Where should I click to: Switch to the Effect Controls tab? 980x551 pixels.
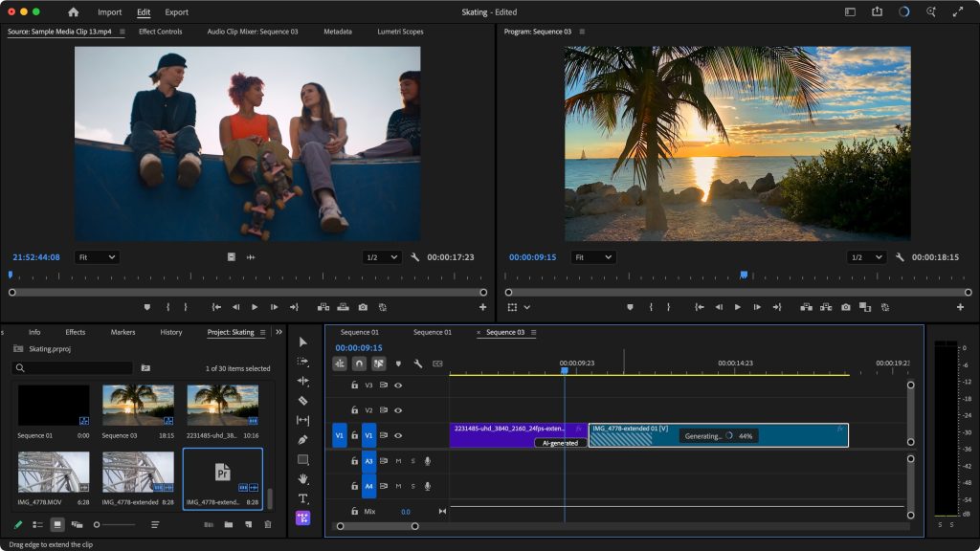pos(160,32)
